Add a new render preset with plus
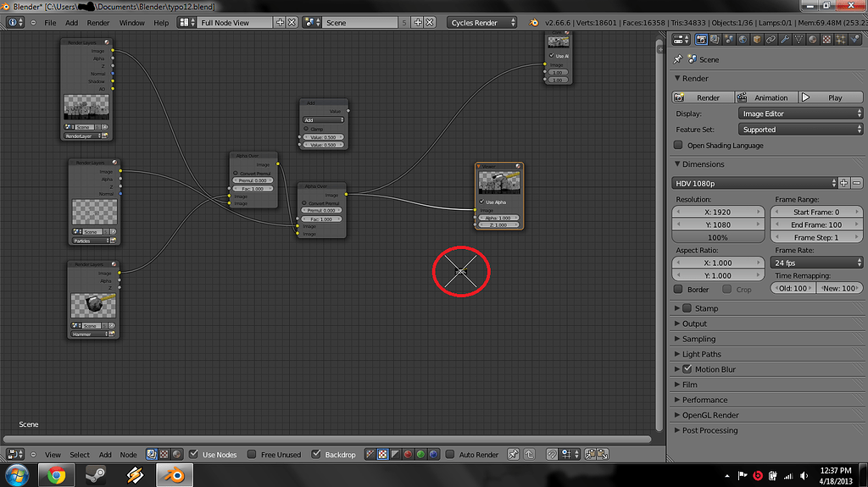Screen dimensions: 868x487 click(843, 183)
